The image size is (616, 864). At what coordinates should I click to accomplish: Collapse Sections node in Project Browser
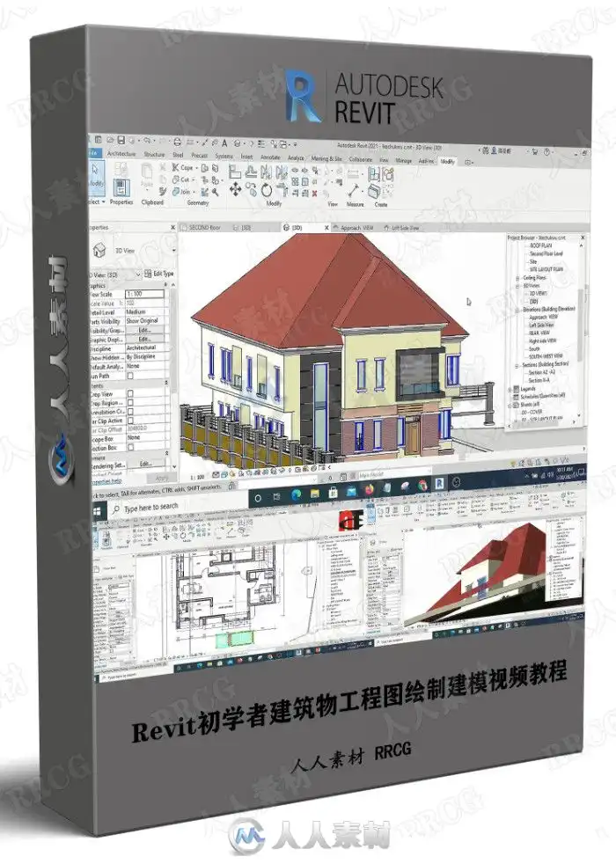pos(517,365)
